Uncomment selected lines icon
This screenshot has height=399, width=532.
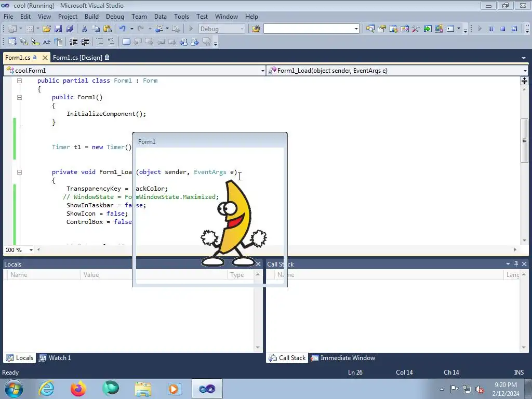[x=111, y=42]
